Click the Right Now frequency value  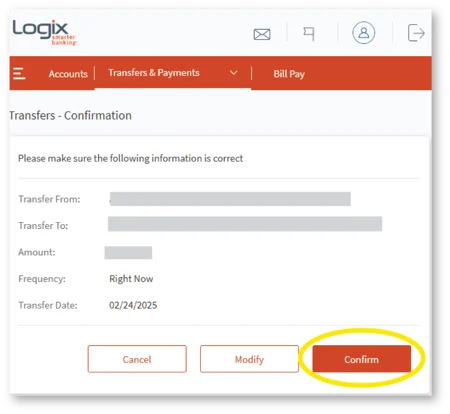[131, 279]
